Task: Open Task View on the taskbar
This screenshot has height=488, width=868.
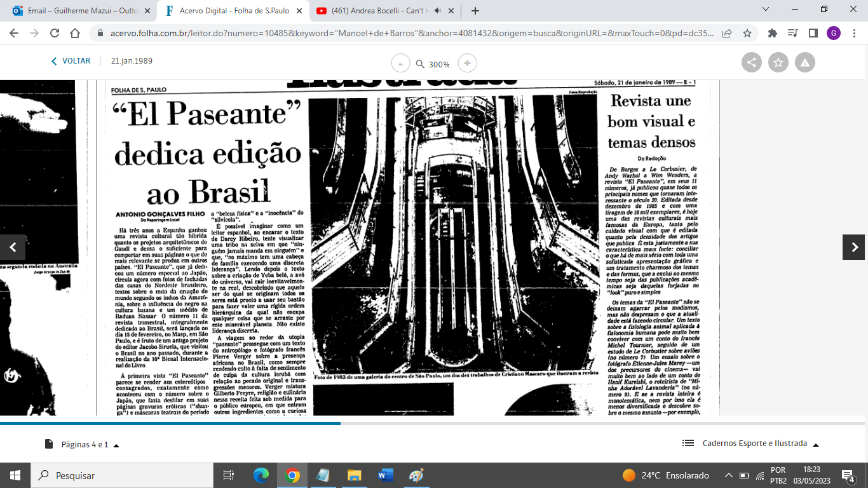Action: (227, 475)
